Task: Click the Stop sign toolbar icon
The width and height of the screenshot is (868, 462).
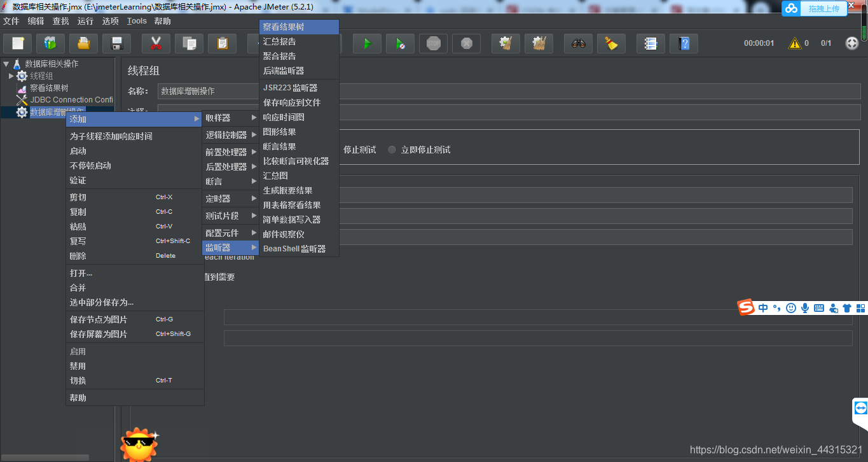Action: [433, 43]
